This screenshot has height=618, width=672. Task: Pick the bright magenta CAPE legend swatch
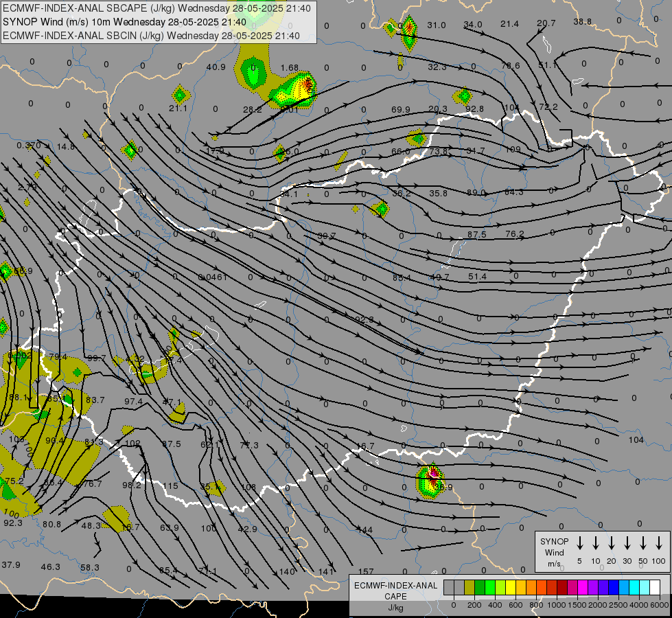583,587
